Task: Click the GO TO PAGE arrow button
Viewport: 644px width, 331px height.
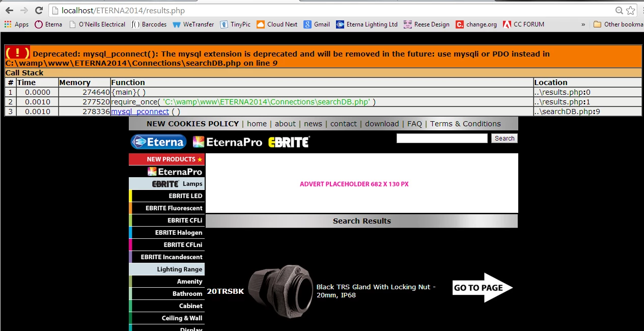Action: point(483,288)
